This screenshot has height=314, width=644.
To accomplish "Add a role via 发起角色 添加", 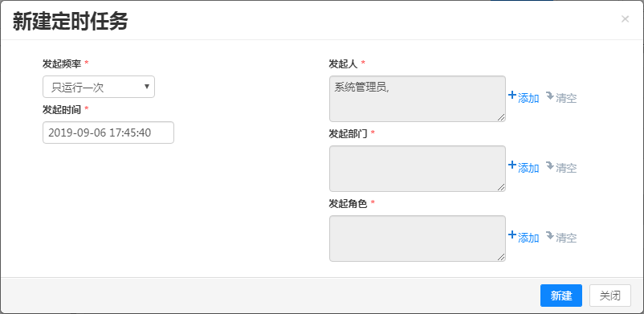I will 524,238.
